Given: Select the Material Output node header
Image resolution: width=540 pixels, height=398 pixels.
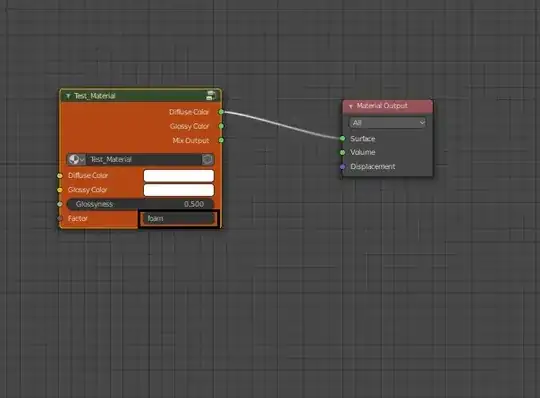Looking at the screenshot, I should coord(387,106).
